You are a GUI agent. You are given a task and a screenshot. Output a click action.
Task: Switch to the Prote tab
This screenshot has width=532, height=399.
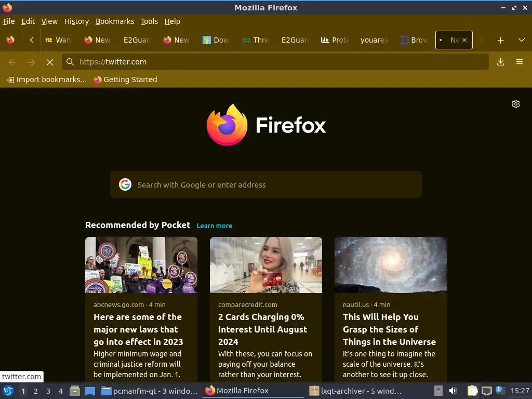coord(336,40)
